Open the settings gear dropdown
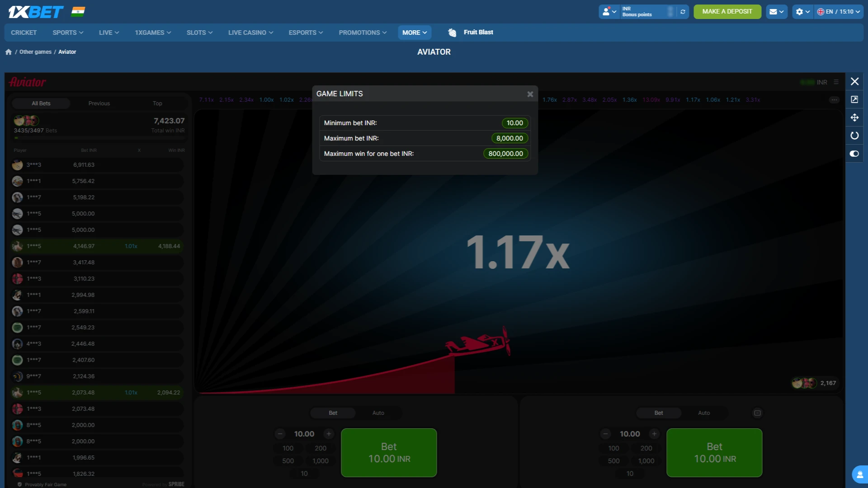Viewport: 868px width, 488px height. (800, 11)
